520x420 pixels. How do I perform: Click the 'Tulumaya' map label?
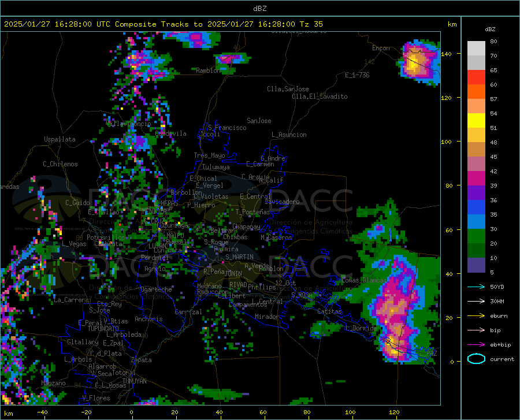click(216, 167)
